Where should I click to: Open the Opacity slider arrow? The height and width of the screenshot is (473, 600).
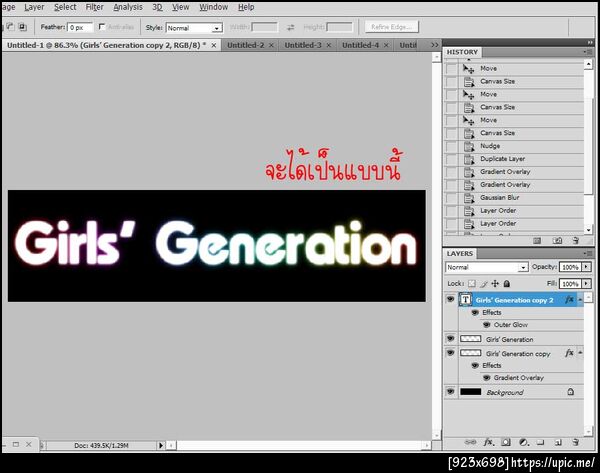pos(586,267)
